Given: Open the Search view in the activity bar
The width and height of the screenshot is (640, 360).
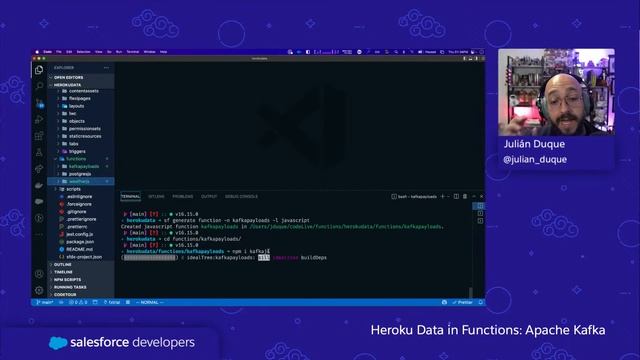Looking at the screenshot, I should click(x=39, y=86).
